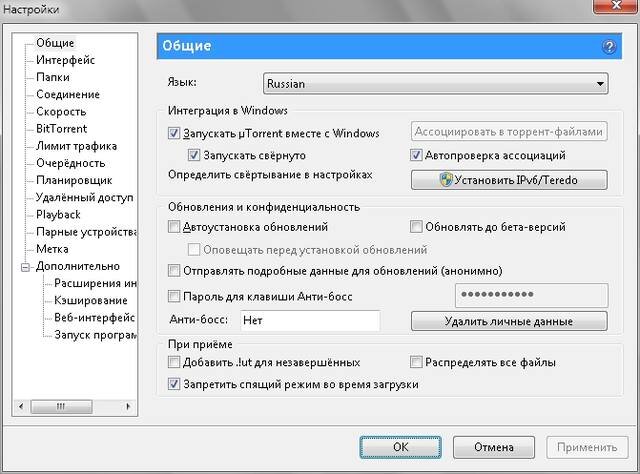Open Интерфейс settings section

(x=65, y=60)
